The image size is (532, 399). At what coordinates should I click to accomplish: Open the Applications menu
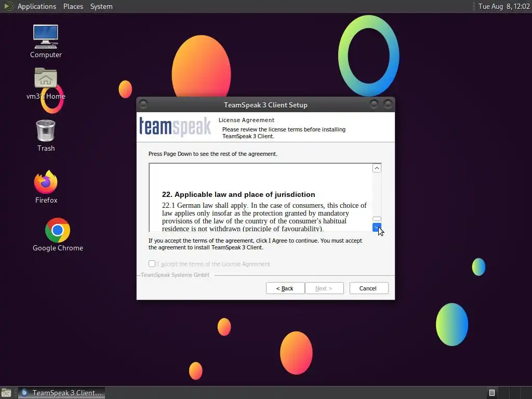click(x=37, y=6)
